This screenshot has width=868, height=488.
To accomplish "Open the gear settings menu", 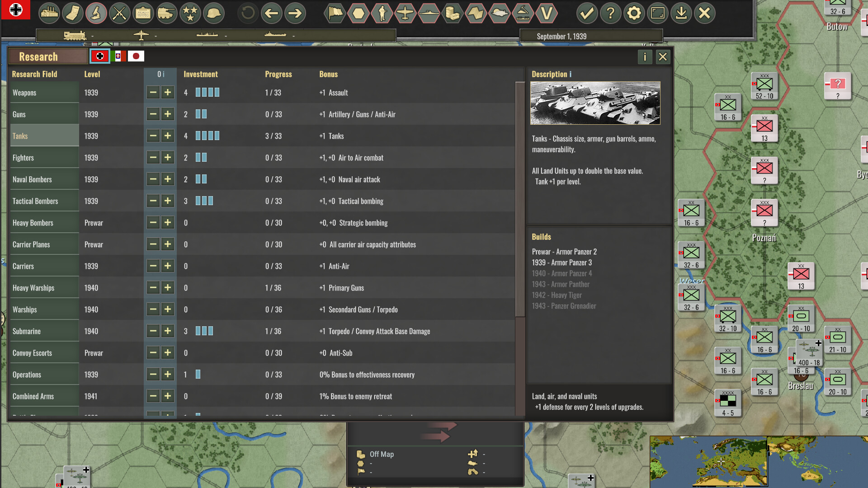I will [634, 13].
